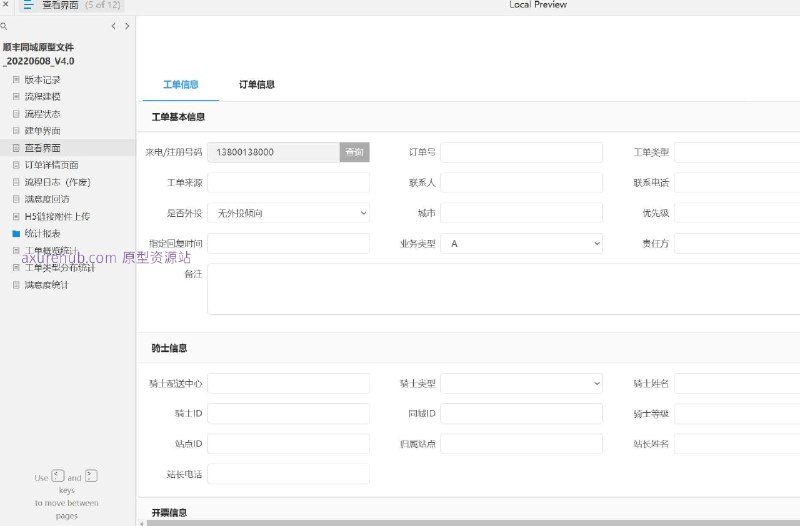Image resolution: width=800 pixels, height=526 pixels.
Task: Open the 版本记录 page
Action: (42, 80)
